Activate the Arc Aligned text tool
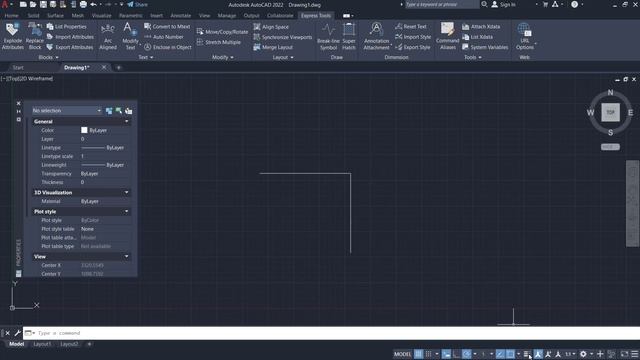Viewport: 640px width, 360px height. pos(108,36)
